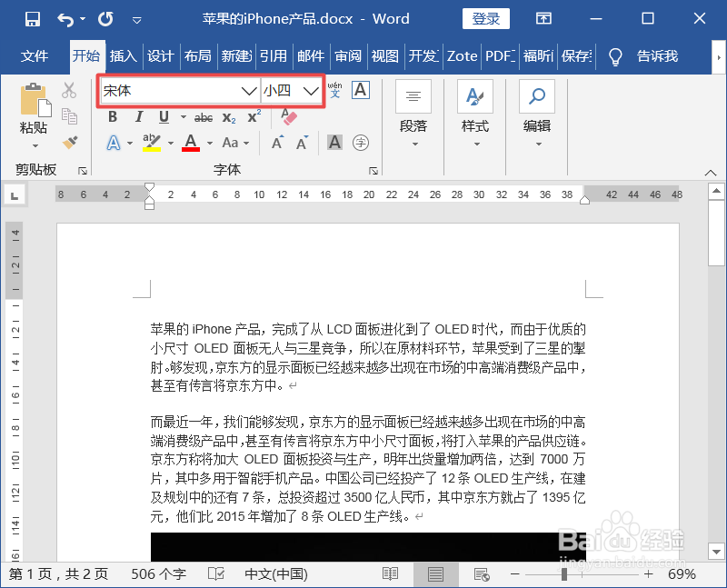
Task: Switch to the 审阅 tab
Action: [x=348, y=56]
